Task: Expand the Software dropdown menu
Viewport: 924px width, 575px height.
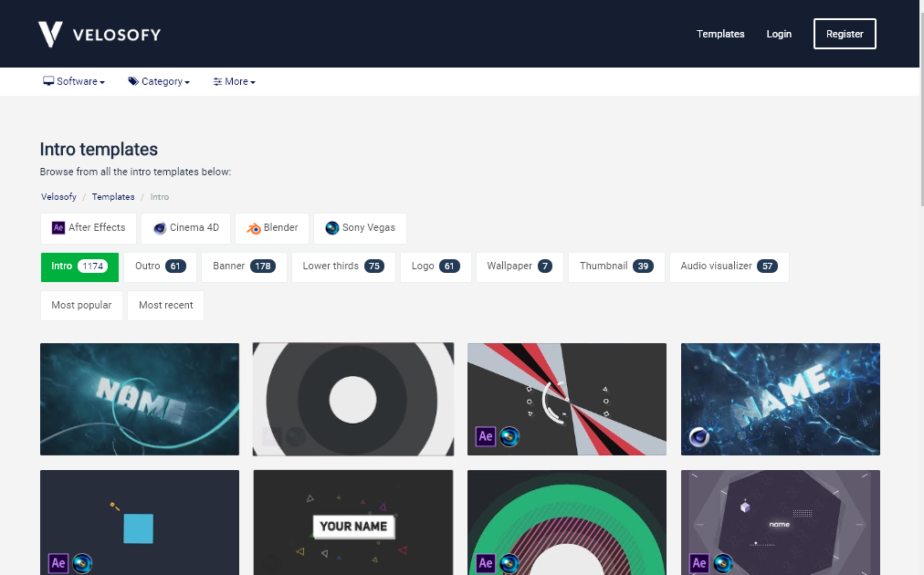Action: (x=74, y=81)
